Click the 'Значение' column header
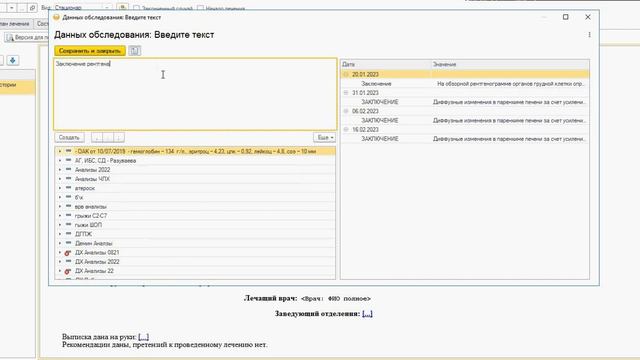This screenshot has height=360, width=640. coord(510,64)
